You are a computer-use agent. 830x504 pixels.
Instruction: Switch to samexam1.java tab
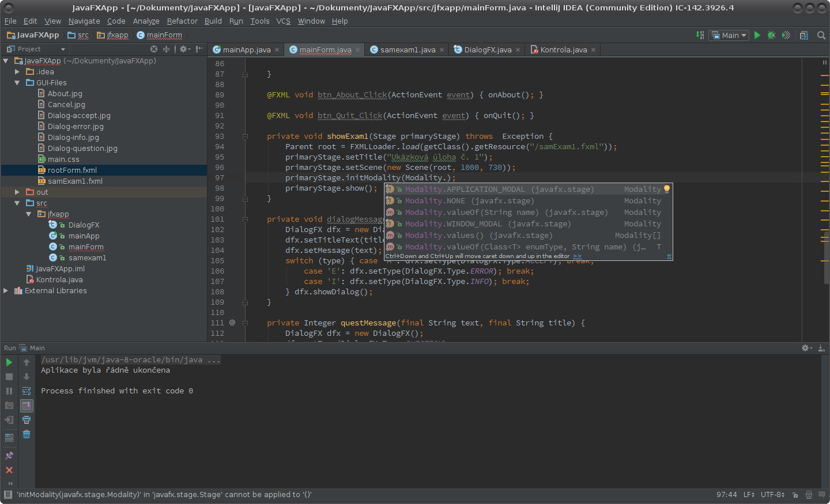tap(408, 50)
